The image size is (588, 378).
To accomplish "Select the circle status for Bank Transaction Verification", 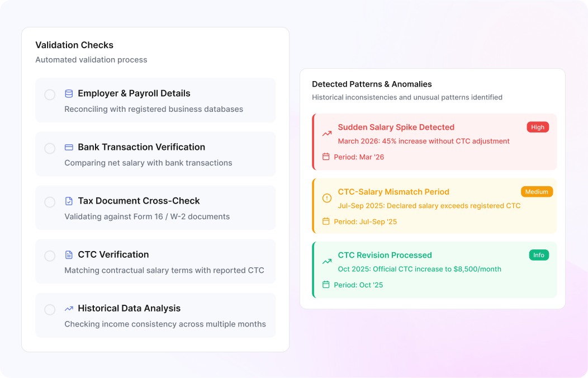I will point(50,149).
